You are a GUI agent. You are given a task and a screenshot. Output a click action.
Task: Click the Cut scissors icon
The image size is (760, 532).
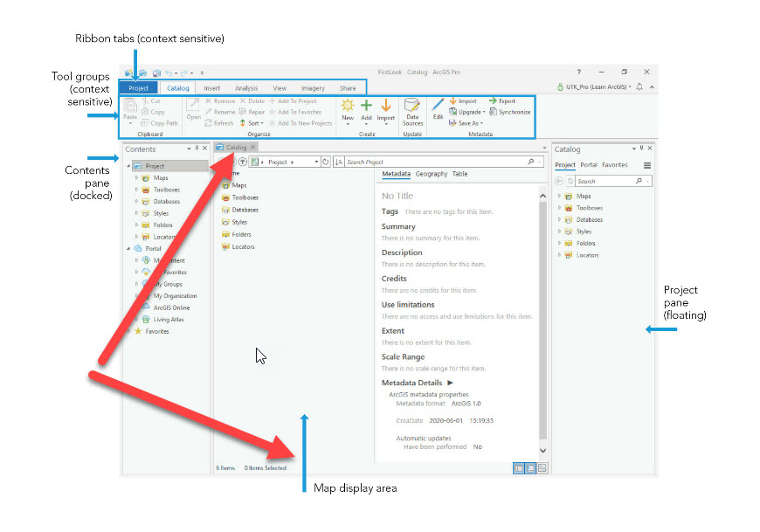click(x=145, y=101)
